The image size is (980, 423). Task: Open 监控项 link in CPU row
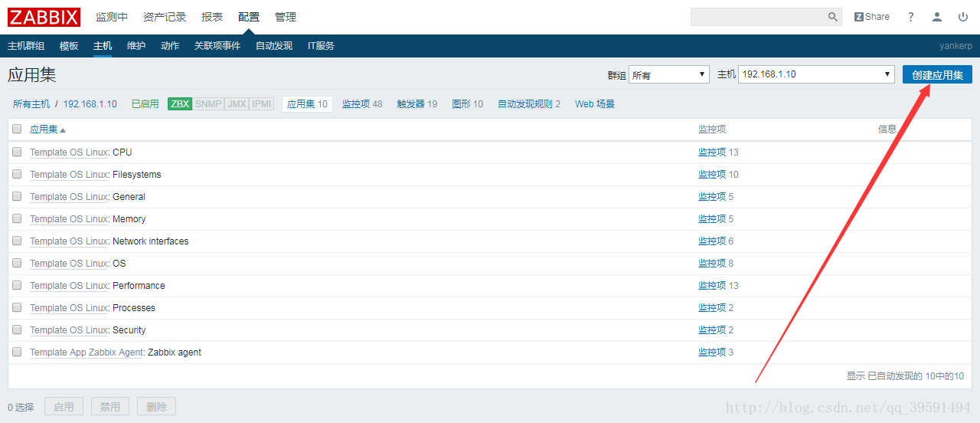(712, 152)
